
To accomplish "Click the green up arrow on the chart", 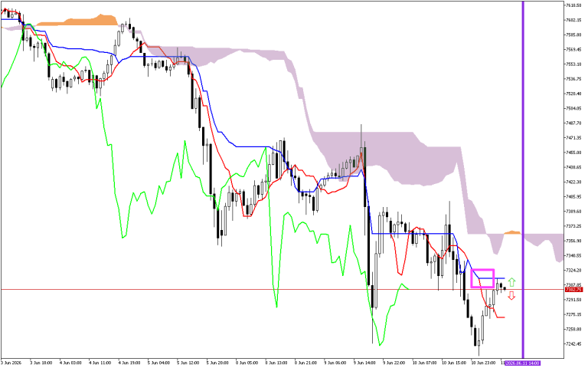I will (x=511, y=282).
